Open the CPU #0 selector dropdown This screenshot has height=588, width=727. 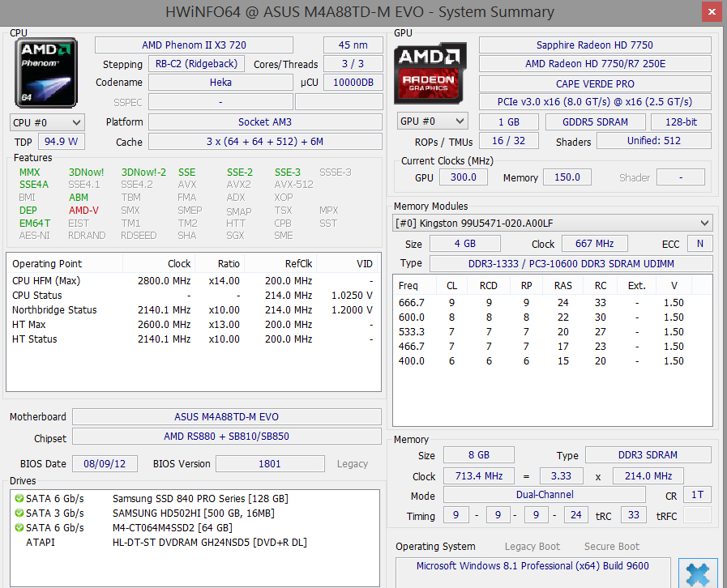pyautogui.click(x=47, y=122)
